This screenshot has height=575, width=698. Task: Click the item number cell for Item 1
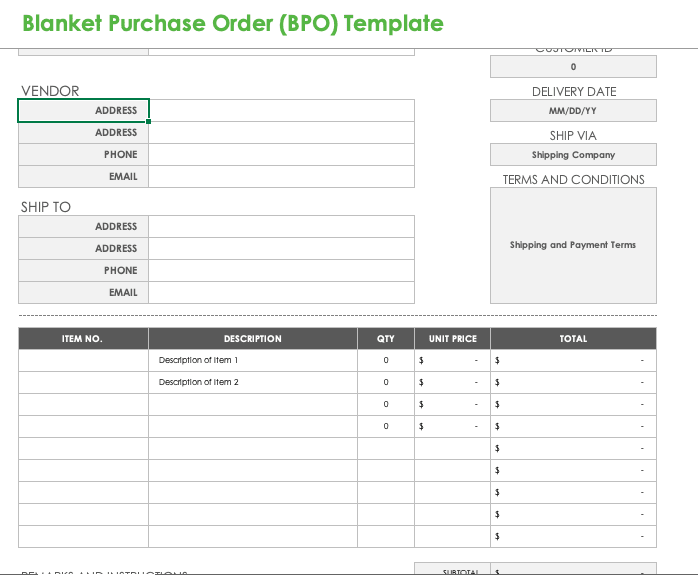[83, 360]
